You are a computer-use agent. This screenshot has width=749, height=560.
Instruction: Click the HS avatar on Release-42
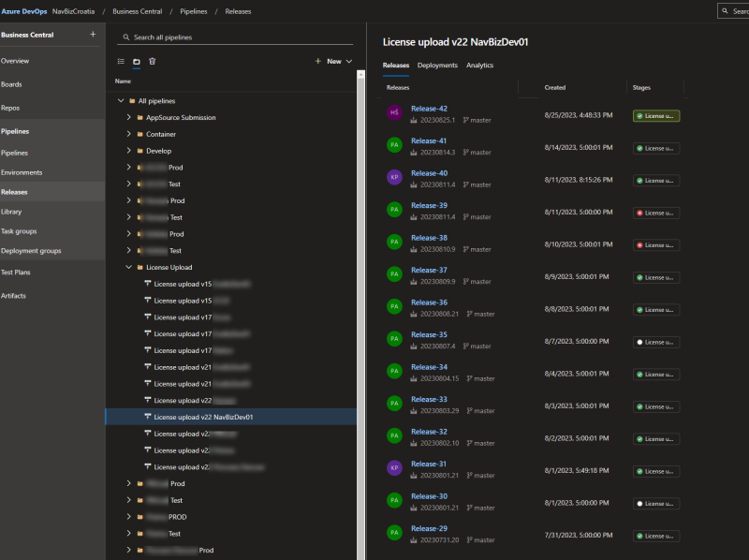coord(395,112)
